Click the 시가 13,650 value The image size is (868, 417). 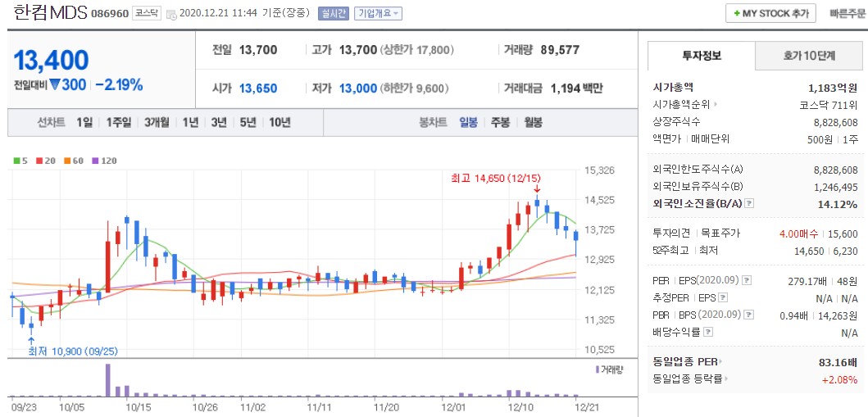(x=258, y=88)
